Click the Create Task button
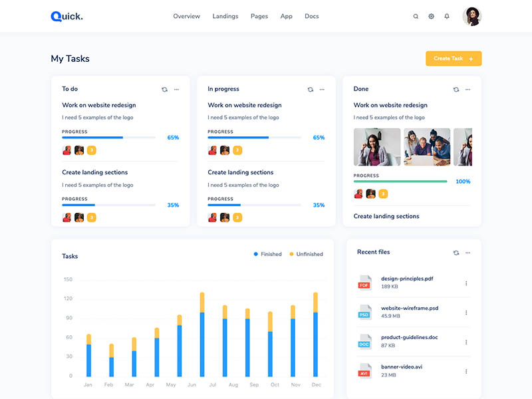The height and width of the screenshot is (399, 532). coord(454,59)
